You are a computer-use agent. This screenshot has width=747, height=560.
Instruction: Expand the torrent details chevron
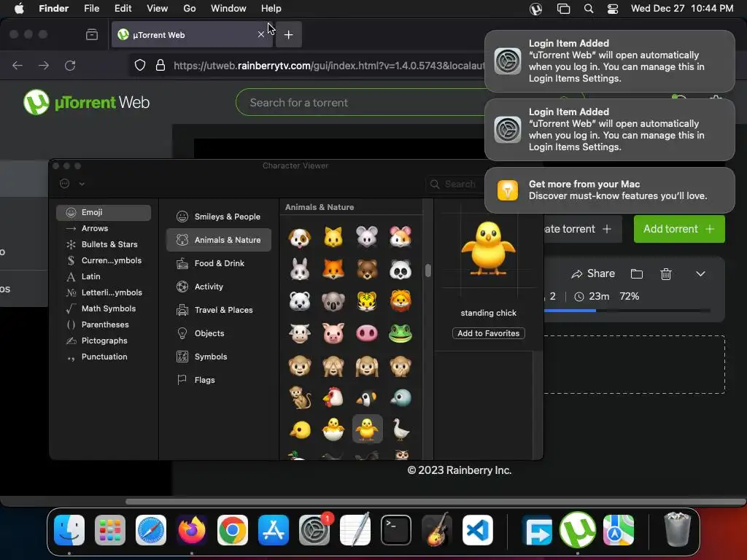[x=700, y=274]
